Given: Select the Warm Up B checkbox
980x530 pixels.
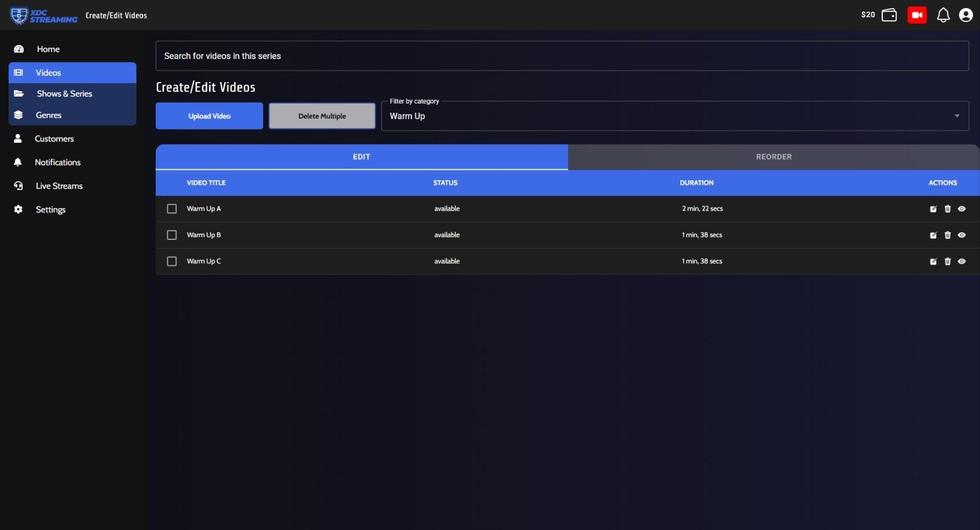Looking at the screenshot, I should pyautogui.click(x=172, y=235).
